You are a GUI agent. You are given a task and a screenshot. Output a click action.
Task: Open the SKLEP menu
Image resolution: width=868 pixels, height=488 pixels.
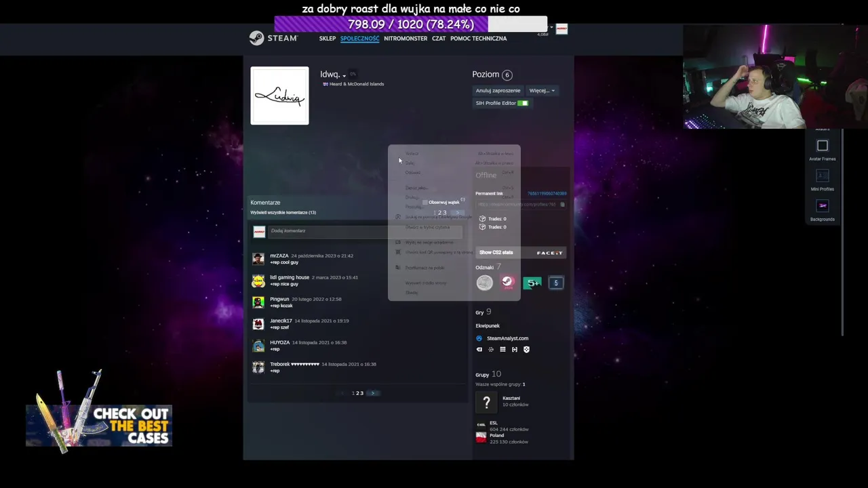(x=328, y=39)
